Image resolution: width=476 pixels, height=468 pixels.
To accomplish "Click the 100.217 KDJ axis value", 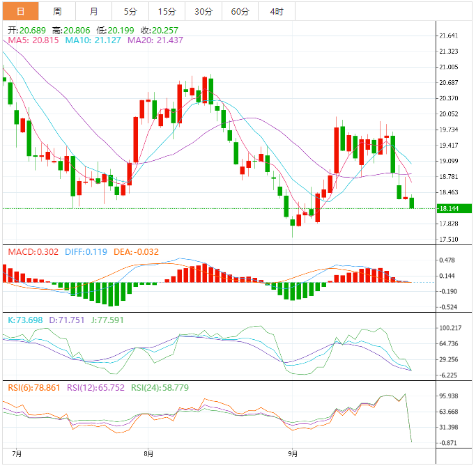I will tap(450, 328).
